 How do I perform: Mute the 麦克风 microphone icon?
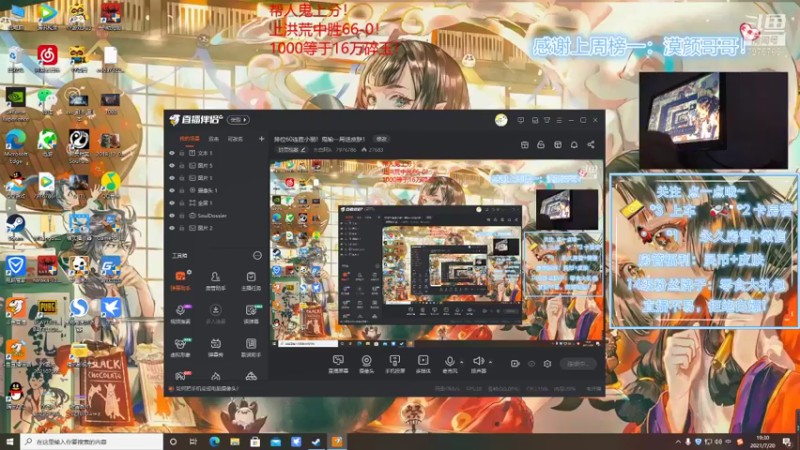(449, 361)
